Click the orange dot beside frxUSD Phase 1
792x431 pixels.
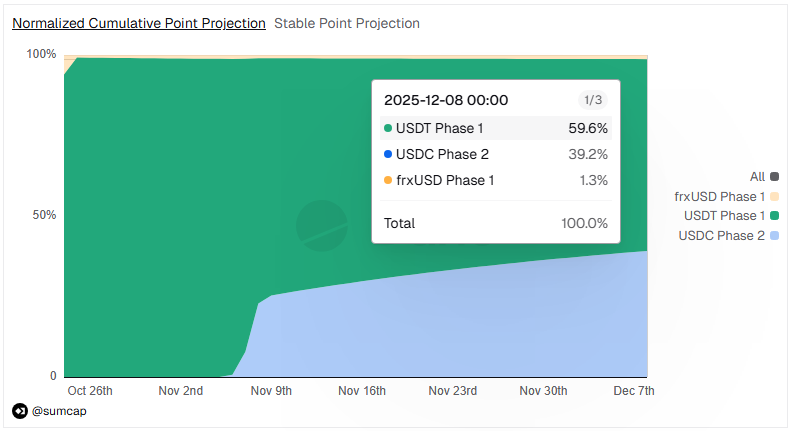[x=388, y=180]
